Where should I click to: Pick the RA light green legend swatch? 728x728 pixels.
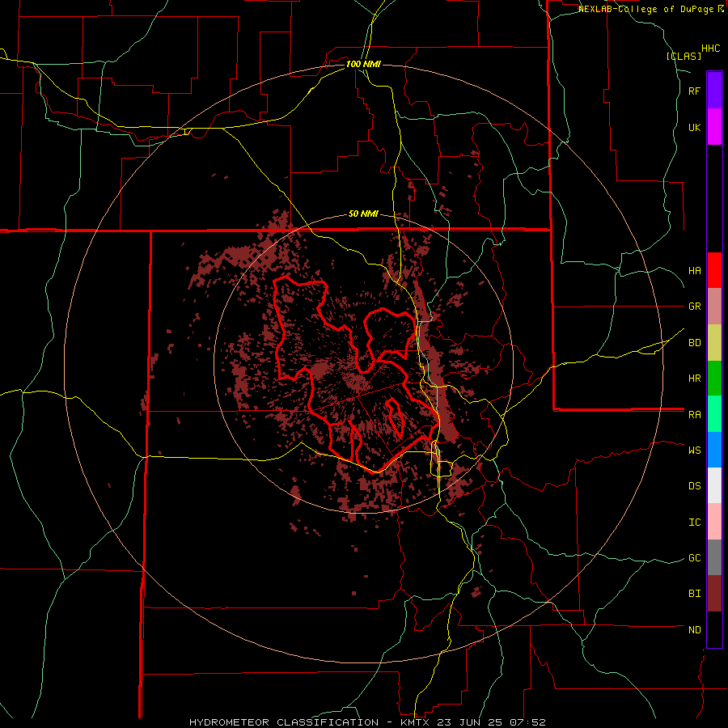coord(714,414)
